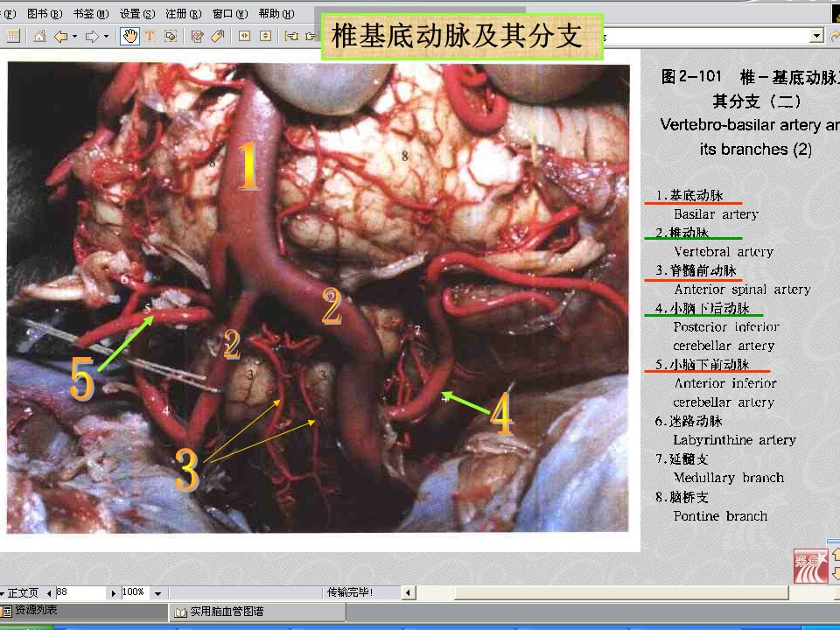Click the fit width icon
Viewport: 840px width, 630px height.
(244, 36)
